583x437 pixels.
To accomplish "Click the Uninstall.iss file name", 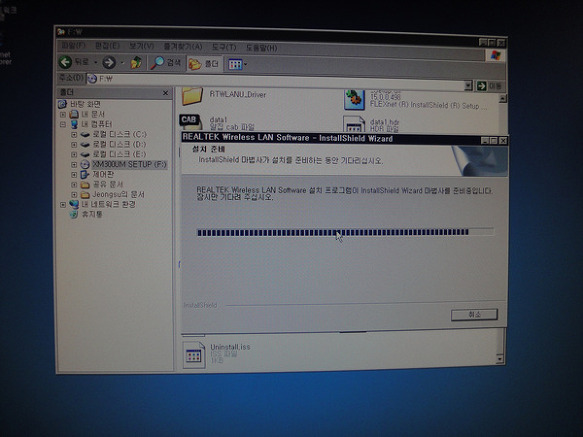I will (230, 347).
